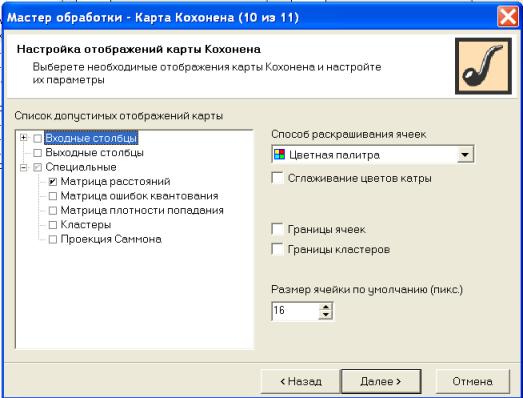This screenshot has height=398, width=523.
Task: Click the Мастер обработки title bar text
Action: click(153, 17)
